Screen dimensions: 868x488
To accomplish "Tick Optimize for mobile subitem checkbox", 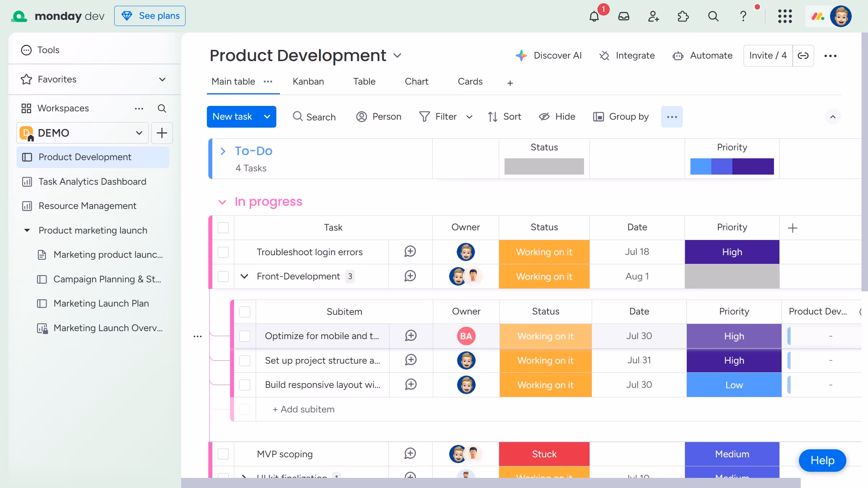I will pos(245,336).
